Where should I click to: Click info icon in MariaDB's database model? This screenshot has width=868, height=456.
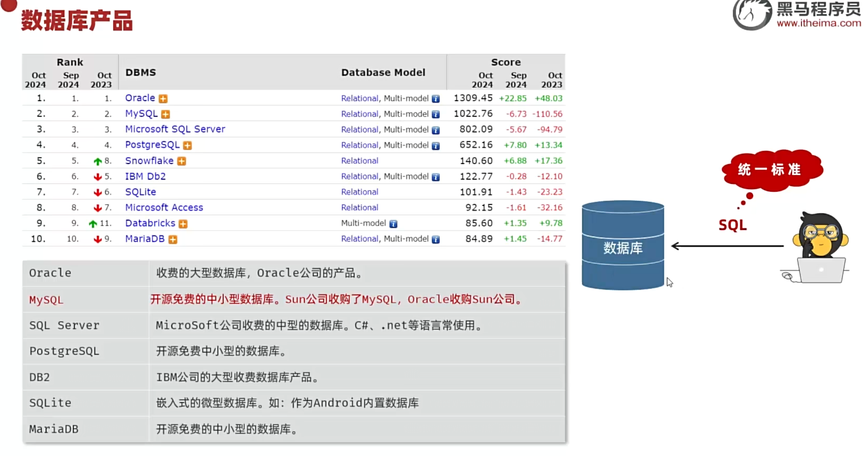coord(436,240)
